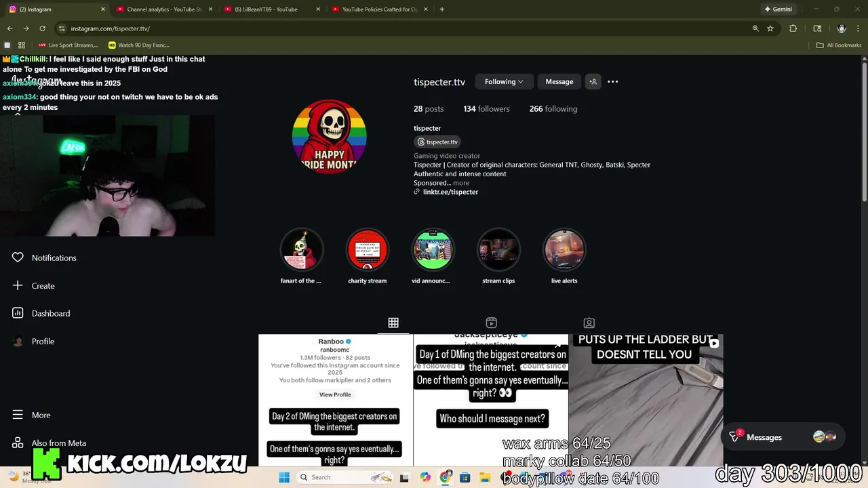
Task: Open the vid announcements highlight
Action: (x=433, y=249)
